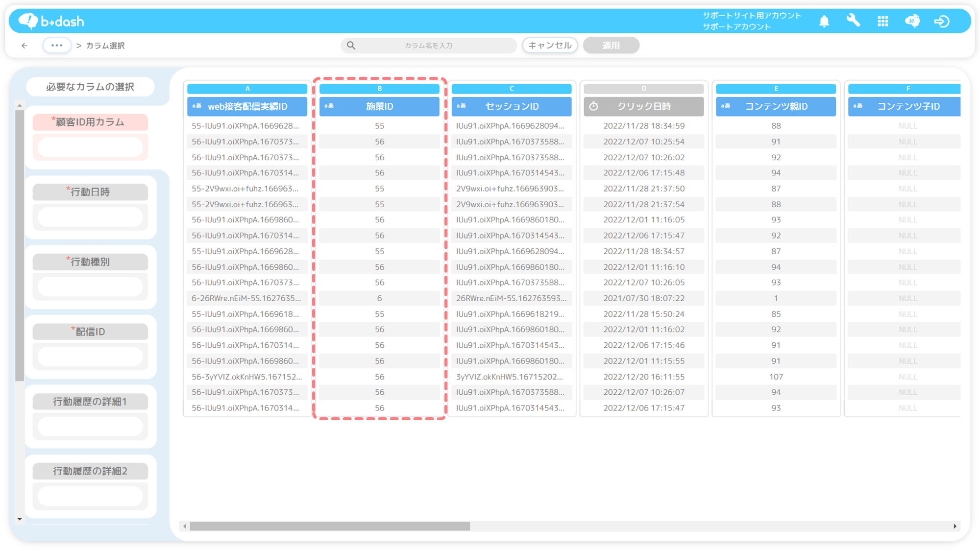The image size is (980, 551).
Task: Click the clock icon on クリック日時 column
Action: 593,106
